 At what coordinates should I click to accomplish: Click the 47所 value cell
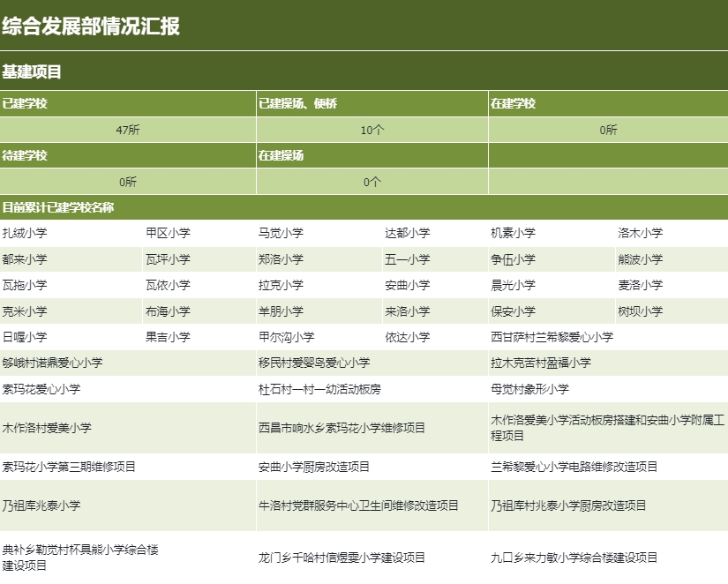(x=128, y=130)
